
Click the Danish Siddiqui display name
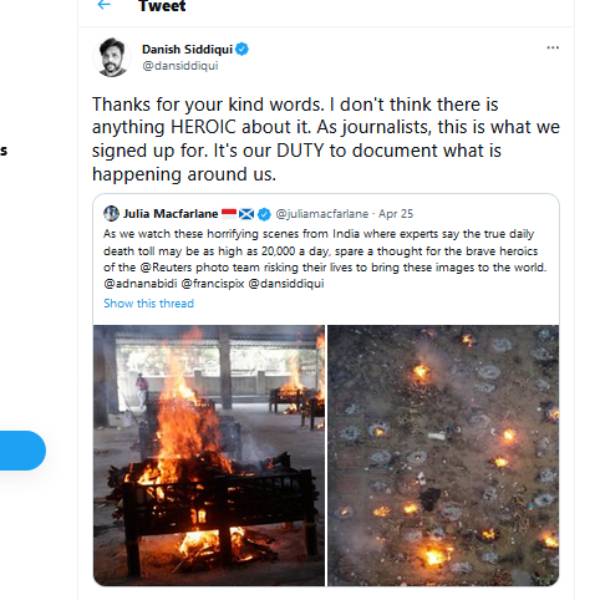pos(187,49)
